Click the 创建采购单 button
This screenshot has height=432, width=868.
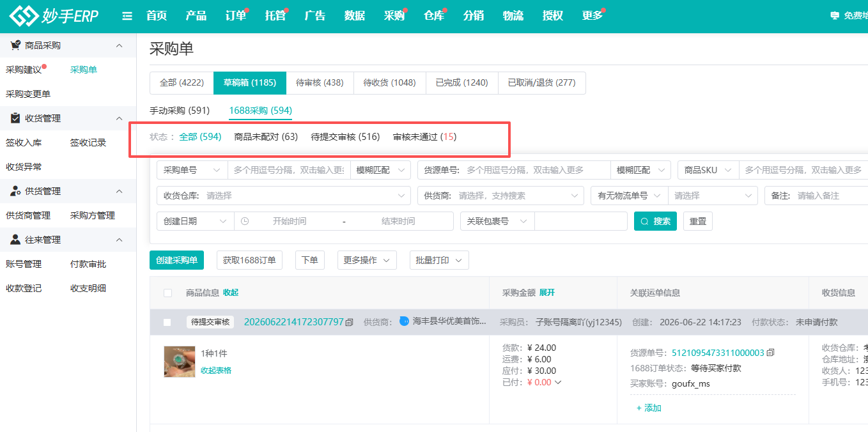point(176,260)
